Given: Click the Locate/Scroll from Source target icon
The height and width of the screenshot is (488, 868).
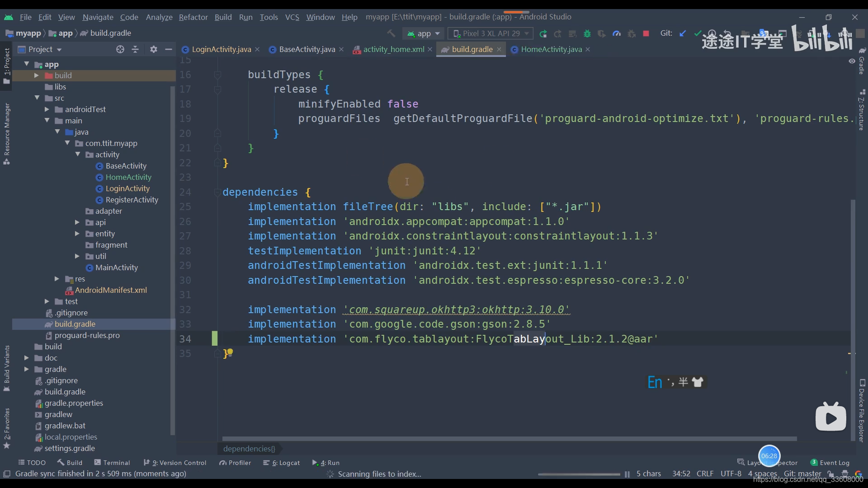Looking at the screenshot, I should [x=120, y=49].
